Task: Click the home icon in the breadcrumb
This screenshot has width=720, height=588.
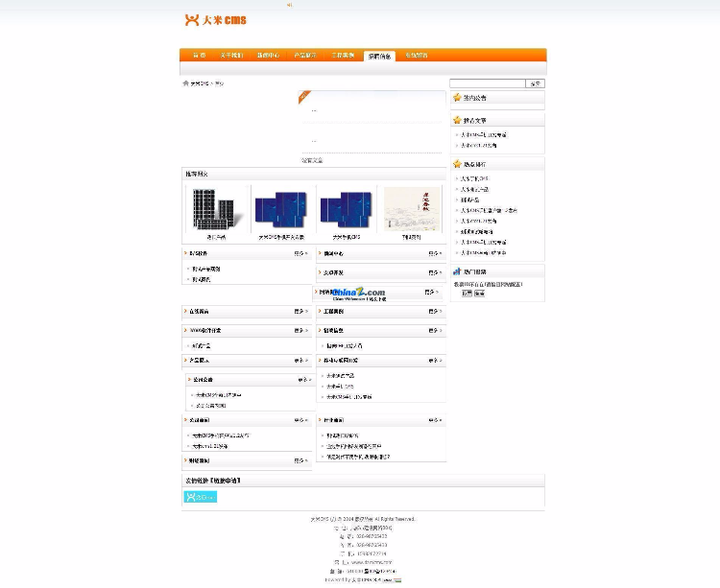Action: (x=185, y=83)
